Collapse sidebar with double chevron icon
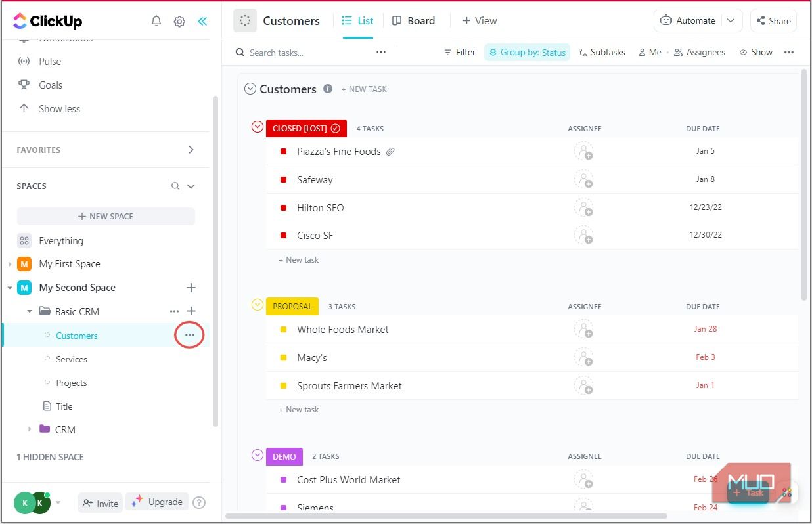This screenshot has width=812, height=524. point(202,21)
